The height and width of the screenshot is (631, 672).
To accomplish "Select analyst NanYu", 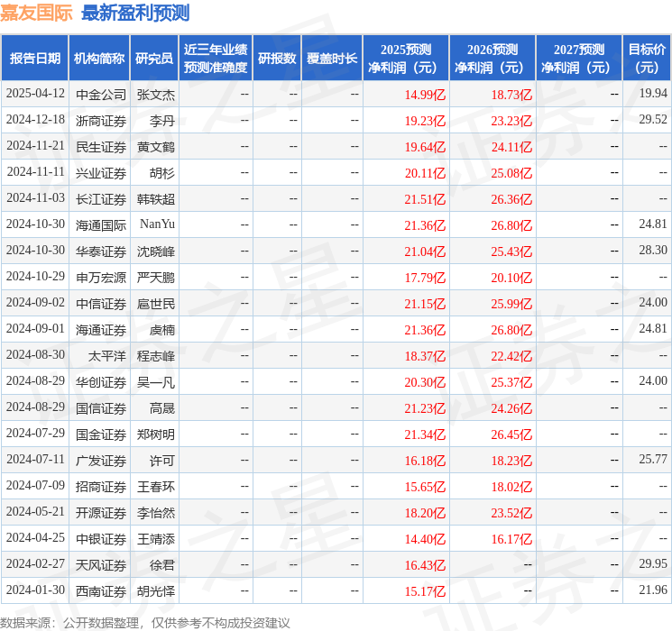I will 157,224.
